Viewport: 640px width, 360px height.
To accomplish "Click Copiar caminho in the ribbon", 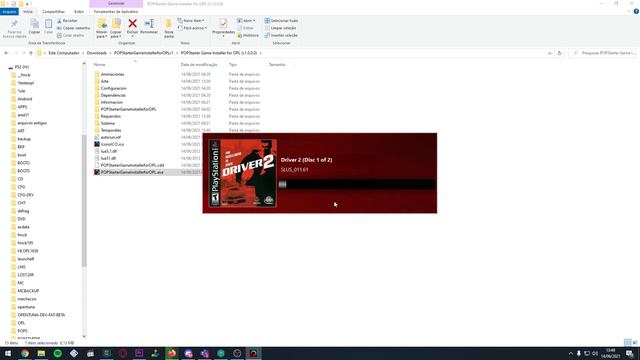I will [73, 28].
